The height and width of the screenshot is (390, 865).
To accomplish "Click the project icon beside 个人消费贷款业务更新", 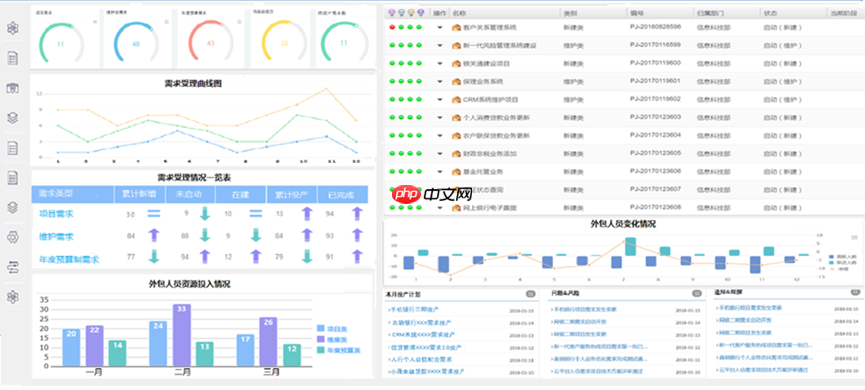I will tap(456, 117).
